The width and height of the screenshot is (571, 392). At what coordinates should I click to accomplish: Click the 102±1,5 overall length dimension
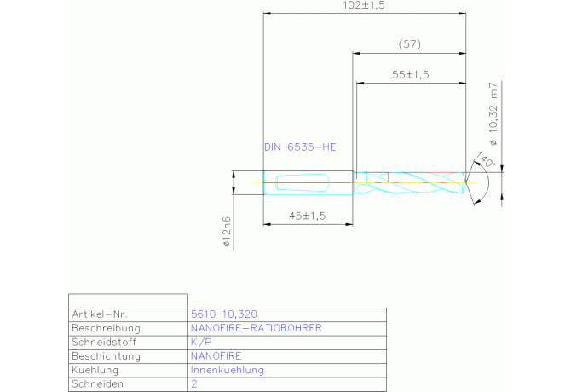(366, 6)
